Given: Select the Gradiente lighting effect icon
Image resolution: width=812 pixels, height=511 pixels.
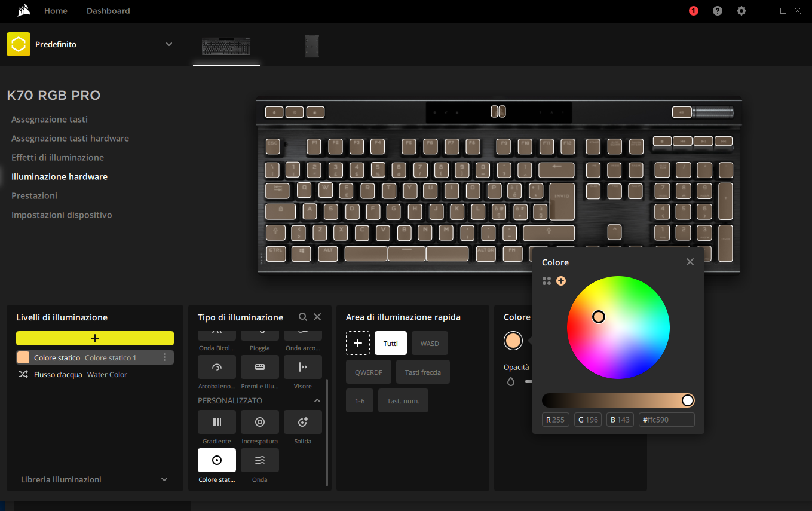Looking at the screenshot, I should (x=217, y=422).
